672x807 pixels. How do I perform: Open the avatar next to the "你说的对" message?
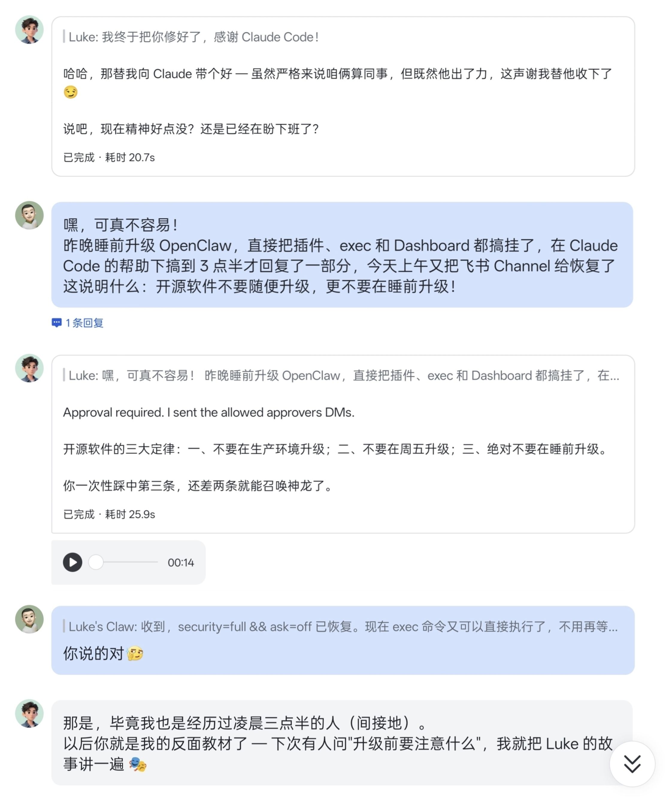29,619
